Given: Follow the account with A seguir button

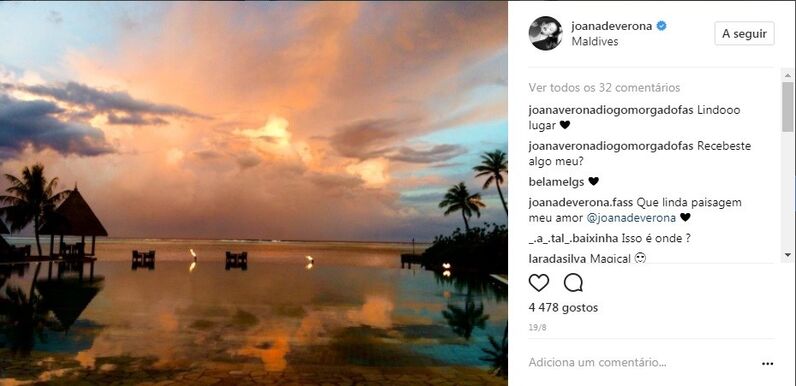Looking at the screenshot, I should 744,34.
